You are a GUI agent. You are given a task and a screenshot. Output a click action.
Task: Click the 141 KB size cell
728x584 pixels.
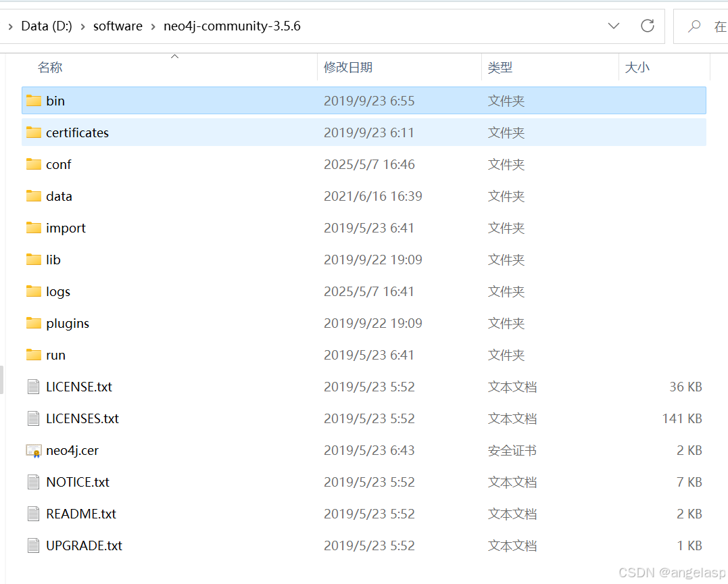[x=682, y=418]
